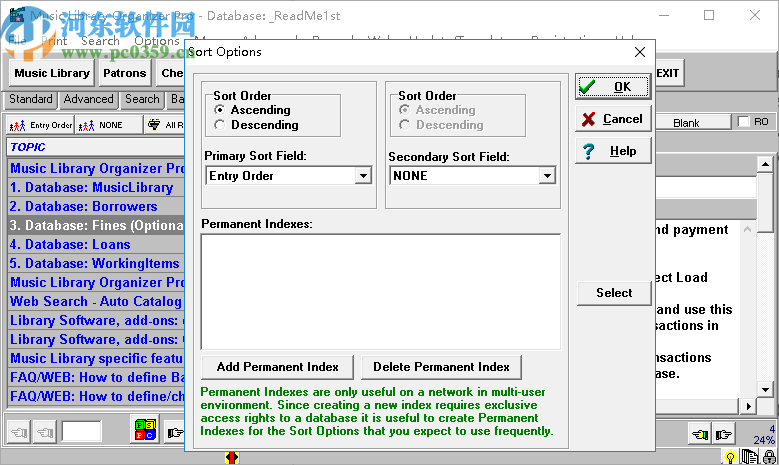Open the Music Library section
The width and height of the screenshot is (779, 465).
click(x=52, y=74)
